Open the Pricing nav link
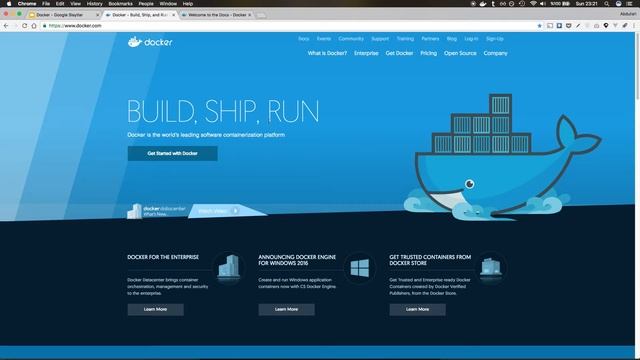The height and width of the screenshot is (360, 640). pos(429,53)
